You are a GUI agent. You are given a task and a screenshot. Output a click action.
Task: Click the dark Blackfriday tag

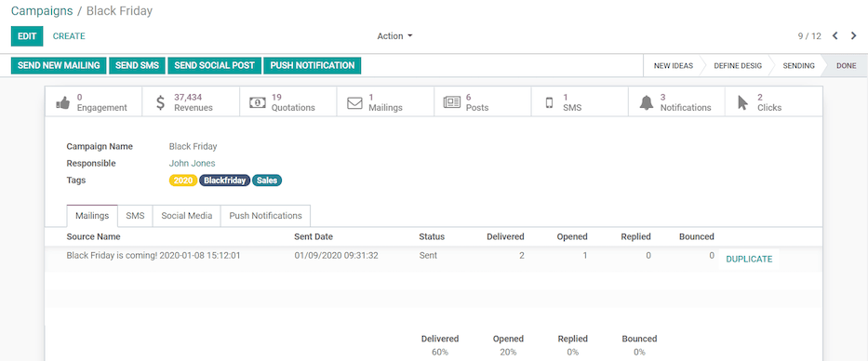point(225,180)
